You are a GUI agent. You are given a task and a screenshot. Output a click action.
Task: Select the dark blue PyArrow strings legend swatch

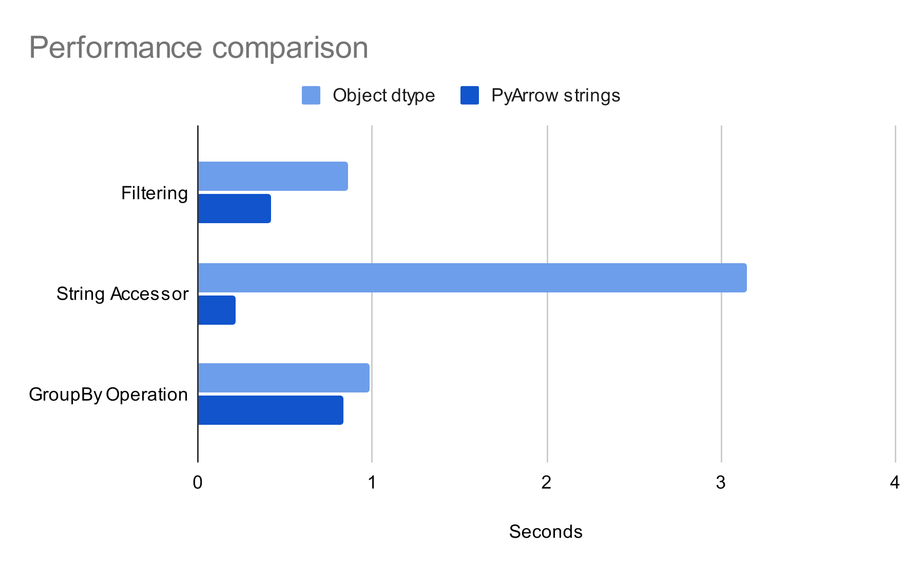[470, 95]
